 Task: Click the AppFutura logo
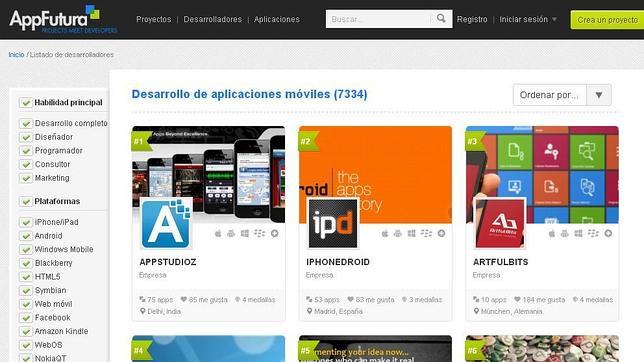63,19
